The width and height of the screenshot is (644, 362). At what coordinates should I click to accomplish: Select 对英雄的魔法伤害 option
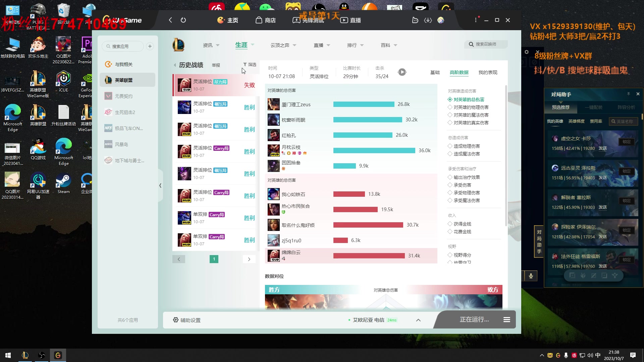468,115
